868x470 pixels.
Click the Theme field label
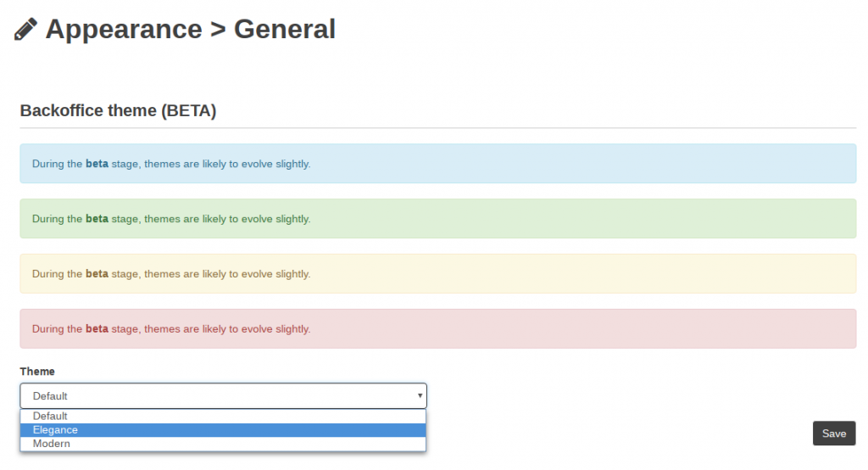coord(37,372)
